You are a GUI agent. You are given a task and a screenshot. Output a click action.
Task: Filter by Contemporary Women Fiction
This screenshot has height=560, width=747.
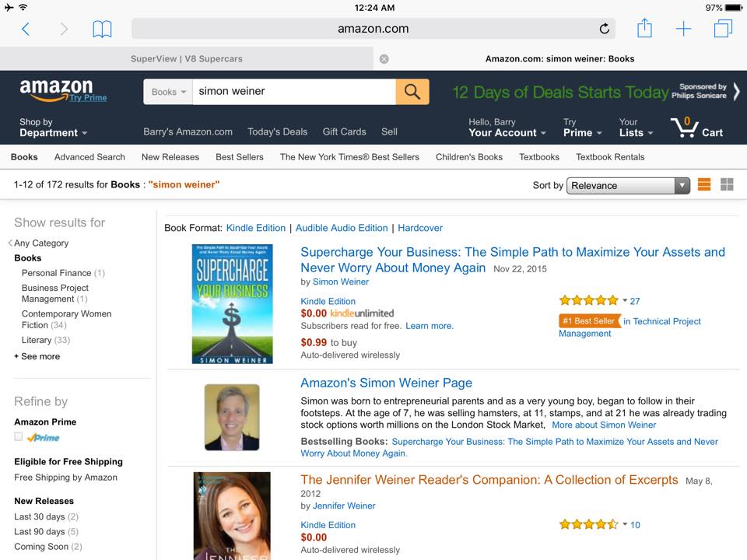point(66,320)
